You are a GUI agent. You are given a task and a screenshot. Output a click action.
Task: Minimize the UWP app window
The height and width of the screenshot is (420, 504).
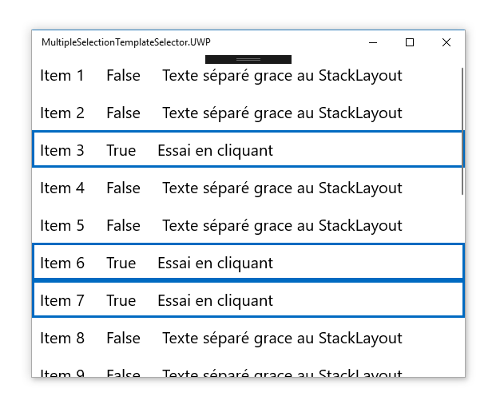[373, 42]
